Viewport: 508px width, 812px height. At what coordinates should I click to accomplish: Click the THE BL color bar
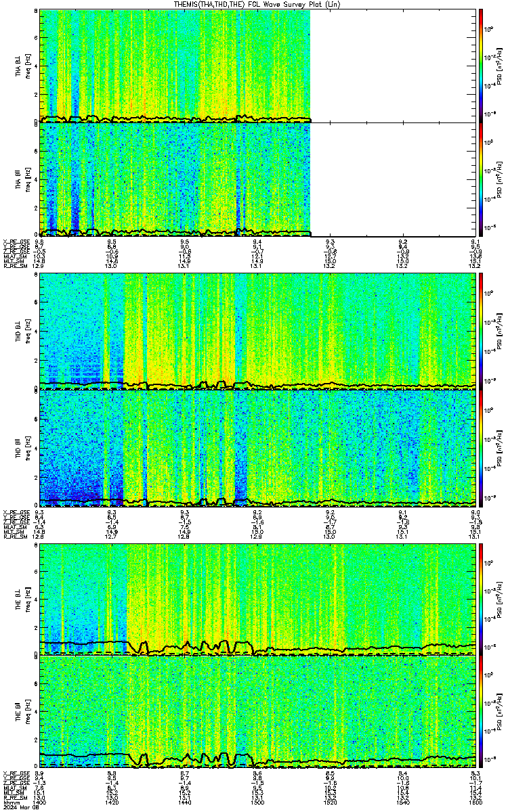[481, 598]
